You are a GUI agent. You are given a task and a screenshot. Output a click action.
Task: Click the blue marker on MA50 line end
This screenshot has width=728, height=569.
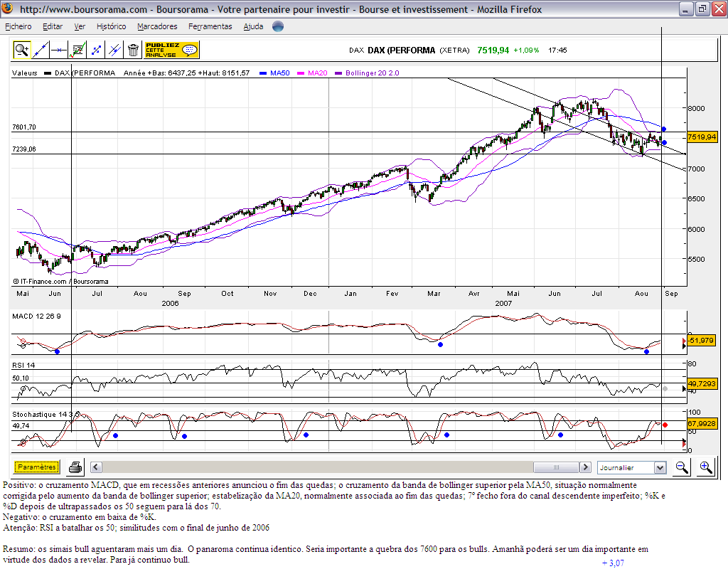click(x=664, y=129)
